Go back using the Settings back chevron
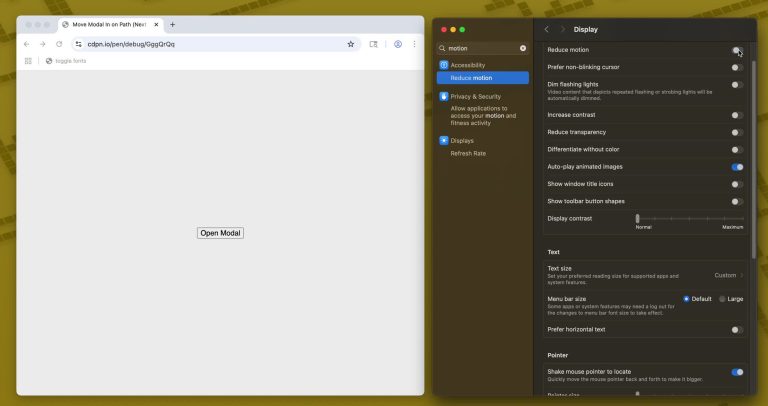768x406 pixels. (546, 30)
